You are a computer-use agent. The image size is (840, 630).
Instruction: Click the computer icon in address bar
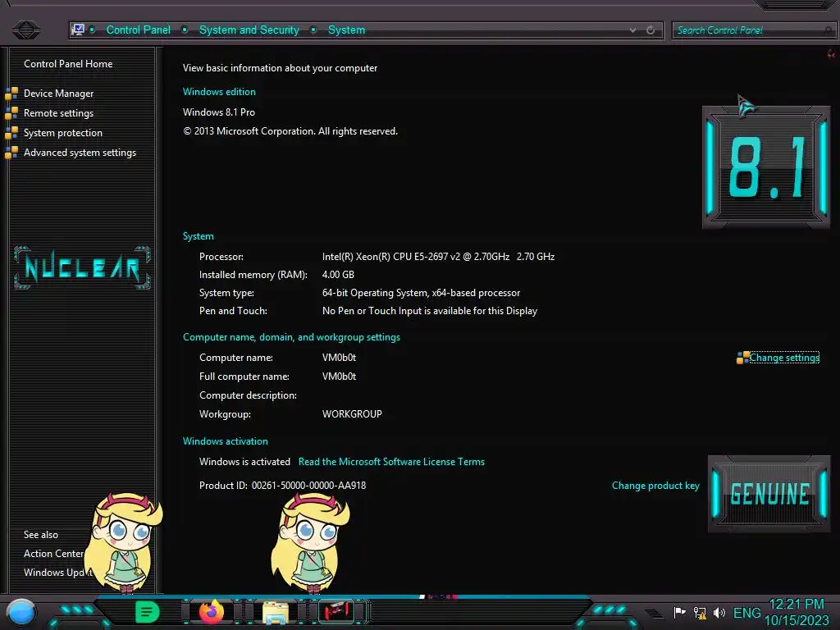78,30
